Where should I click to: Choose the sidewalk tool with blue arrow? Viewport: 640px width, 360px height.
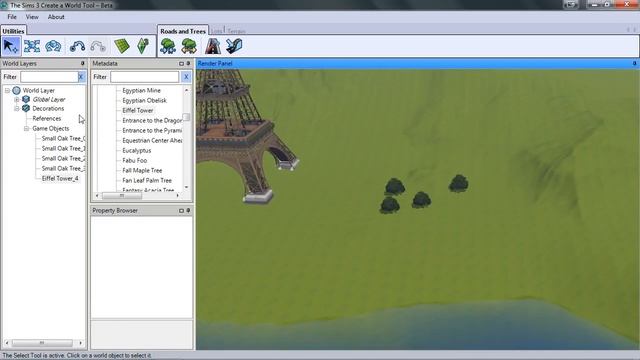234,46
